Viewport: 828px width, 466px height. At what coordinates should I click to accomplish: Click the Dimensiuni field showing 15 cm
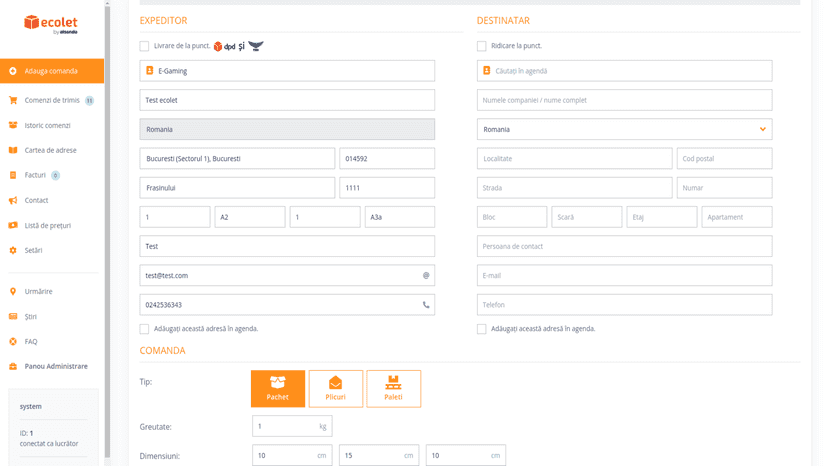(379, 455)
